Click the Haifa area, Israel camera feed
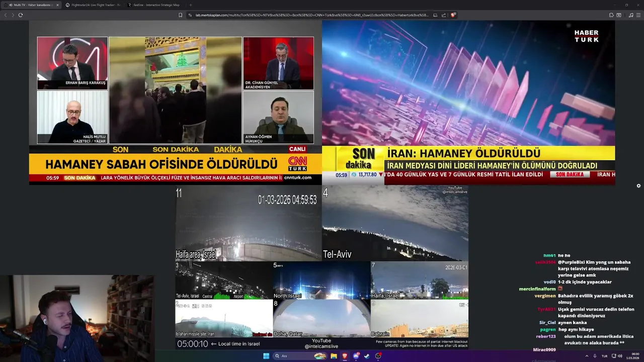Image resolution: width=644 pixels, height=362 pixels. (249, 223)
